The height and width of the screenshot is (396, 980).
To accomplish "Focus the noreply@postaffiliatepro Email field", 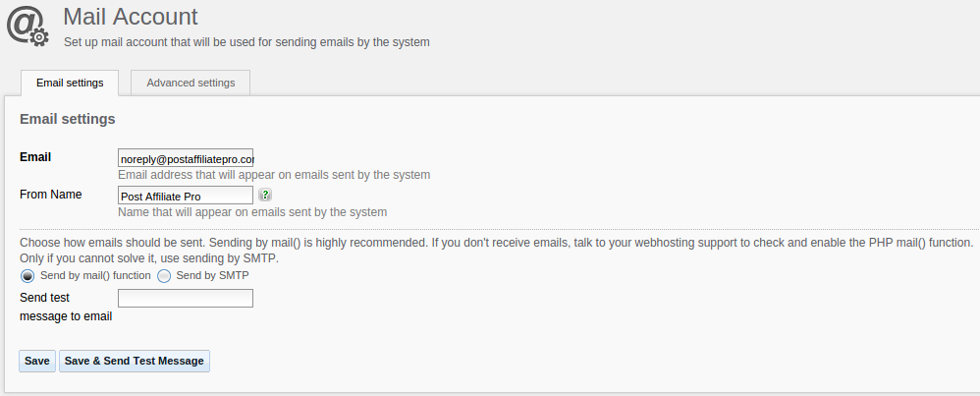I will [186, 158].
